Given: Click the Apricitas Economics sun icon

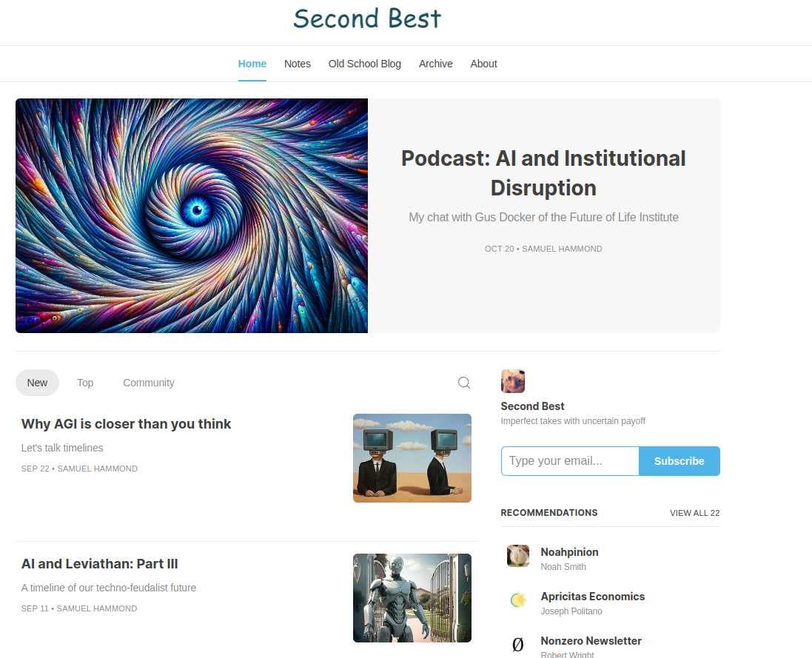Looking at the screenshot, I should tap(518, 600).
